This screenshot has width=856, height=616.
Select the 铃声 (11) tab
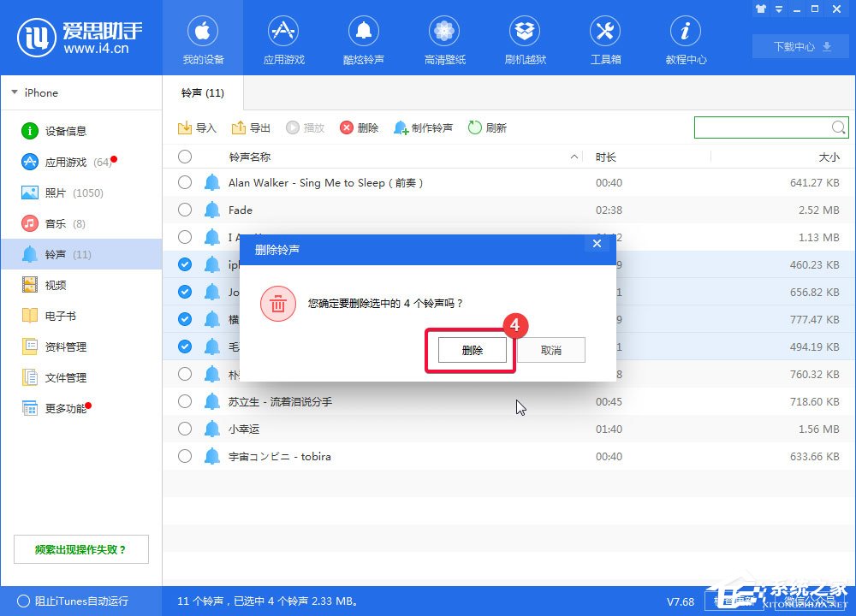point(201,93)
